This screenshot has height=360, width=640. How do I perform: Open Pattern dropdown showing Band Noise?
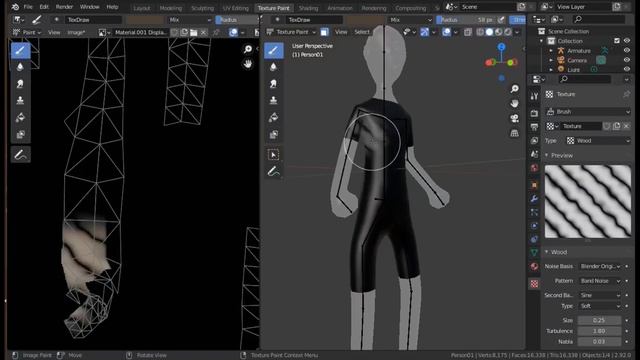600,281
